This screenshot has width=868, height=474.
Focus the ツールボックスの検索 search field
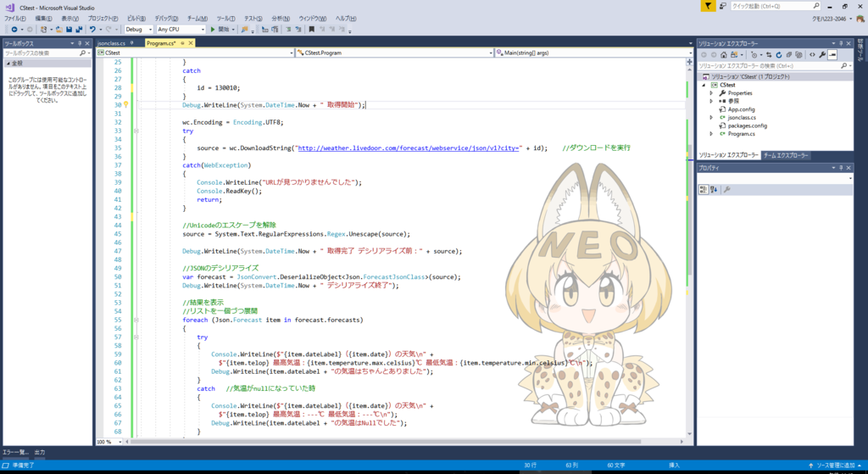(47, 53)
